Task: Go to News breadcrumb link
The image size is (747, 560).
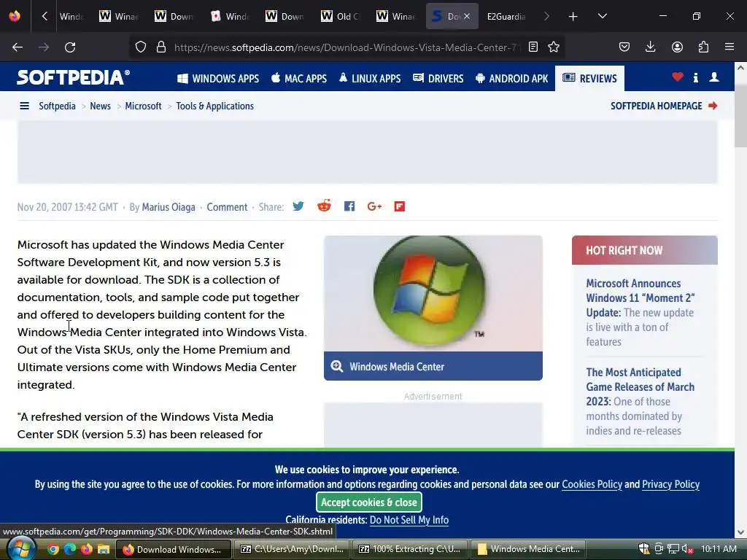Action: 100,106
